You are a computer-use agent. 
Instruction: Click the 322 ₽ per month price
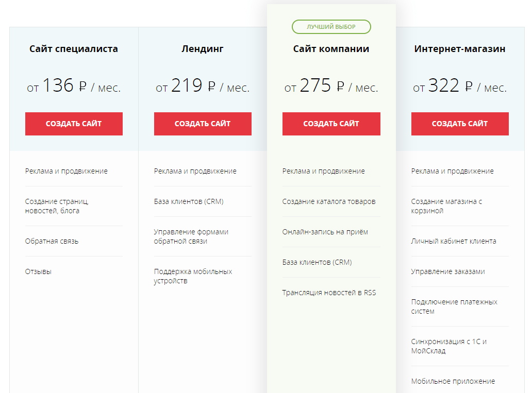[460, 86]
